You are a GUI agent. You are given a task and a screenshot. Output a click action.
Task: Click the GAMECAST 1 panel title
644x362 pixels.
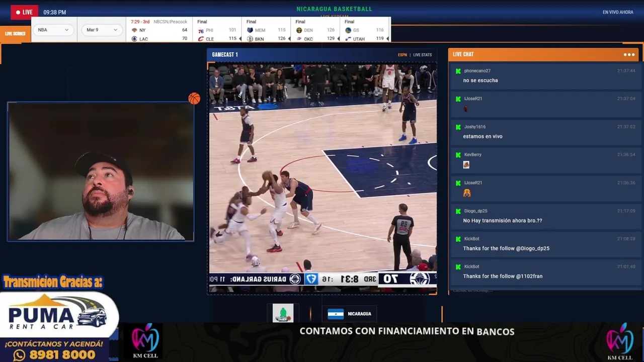(225, 54)
